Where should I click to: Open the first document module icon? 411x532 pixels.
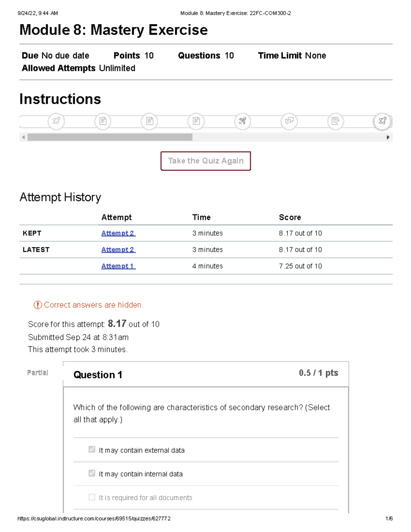tap(103, 121)
